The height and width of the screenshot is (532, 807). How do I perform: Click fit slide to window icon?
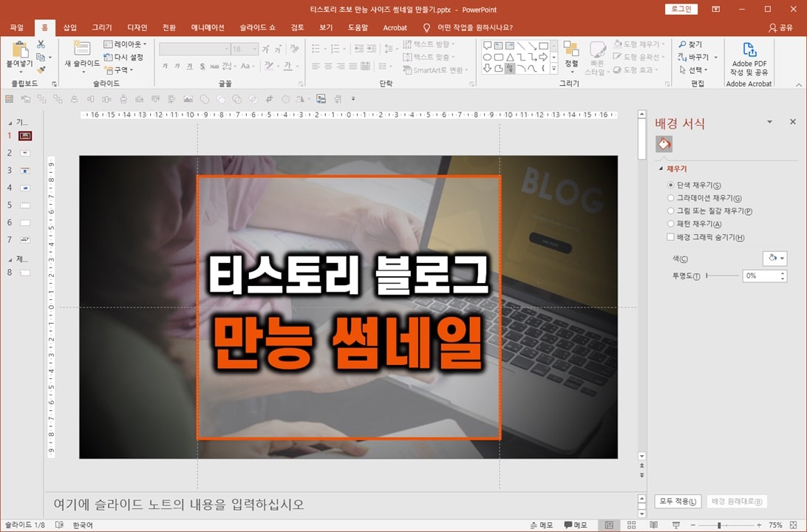point(793,525)
